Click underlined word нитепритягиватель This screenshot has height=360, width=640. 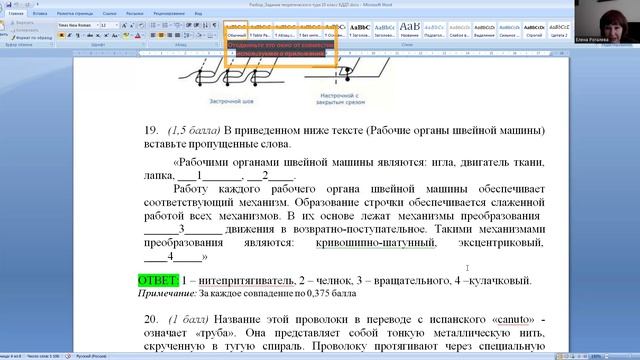pyautogui.click(x=246, y=281)
